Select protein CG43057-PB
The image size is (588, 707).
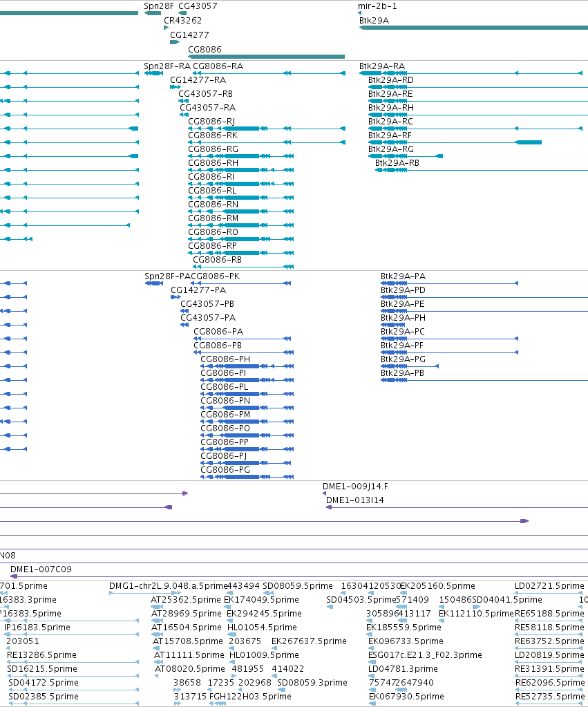207,304
